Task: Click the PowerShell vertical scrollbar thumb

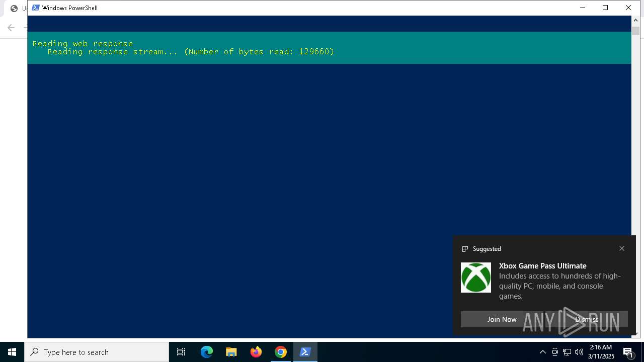Action: coord(635,31)
